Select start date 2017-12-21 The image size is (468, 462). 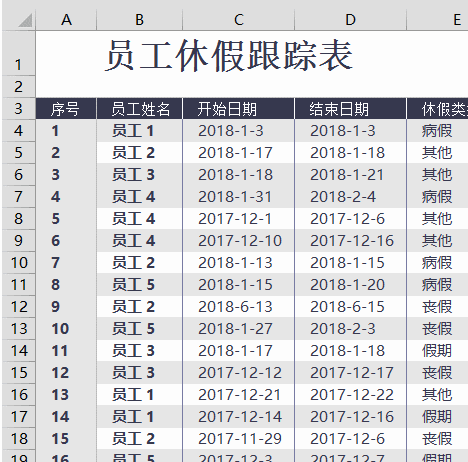[x=238, y=395]
